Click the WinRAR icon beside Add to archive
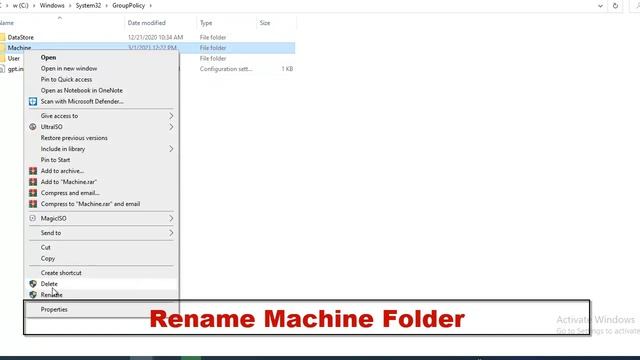Image resolution: width=640 pixels, height=360 pixels. click(x=33, y=171)
